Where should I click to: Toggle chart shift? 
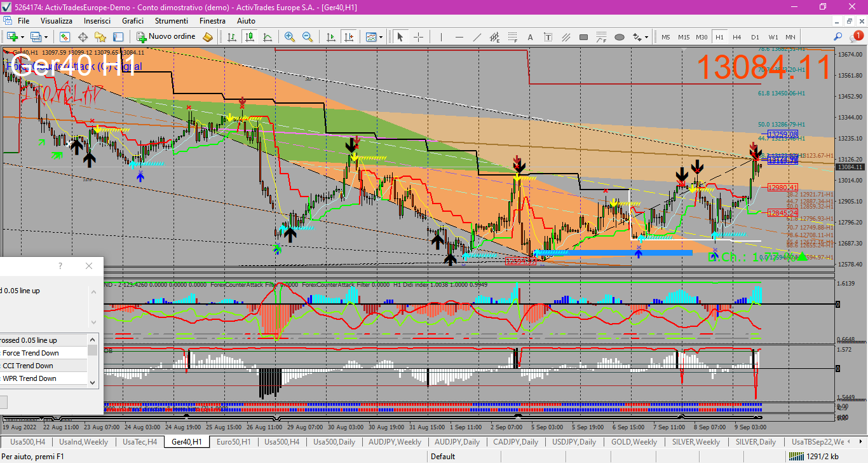349,37
